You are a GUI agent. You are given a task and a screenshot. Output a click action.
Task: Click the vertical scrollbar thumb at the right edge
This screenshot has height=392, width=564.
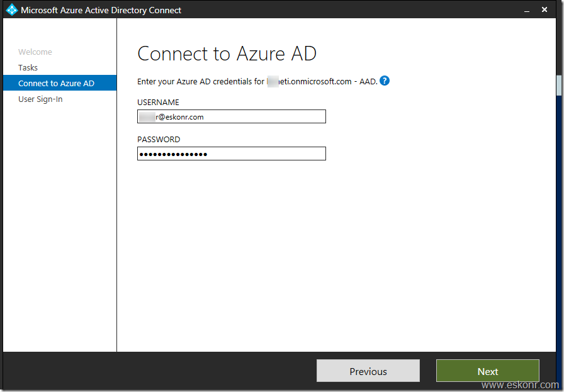pos(559,85)
